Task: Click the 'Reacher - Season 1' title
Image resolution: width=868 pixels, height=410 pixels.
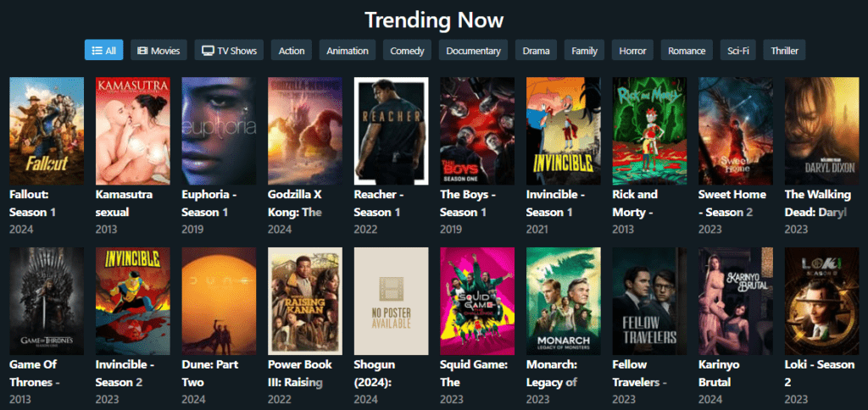Action: tap(378, 203)
